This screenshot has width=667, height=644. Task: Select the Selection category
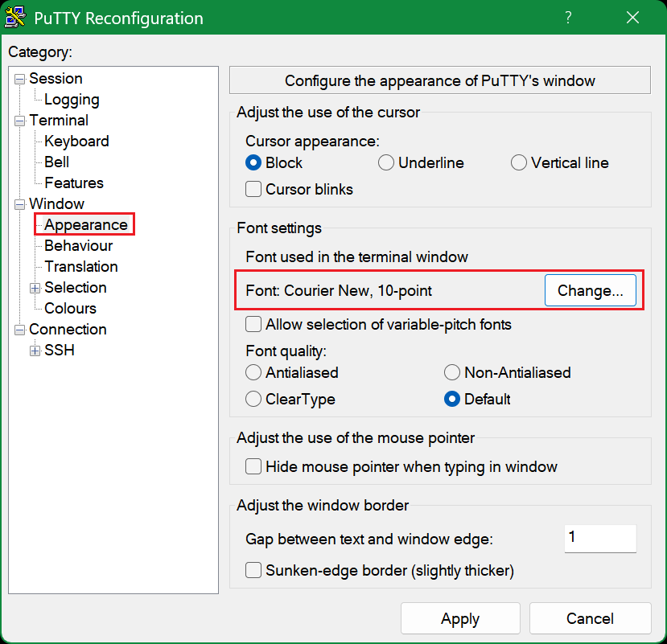pos(76,287)
